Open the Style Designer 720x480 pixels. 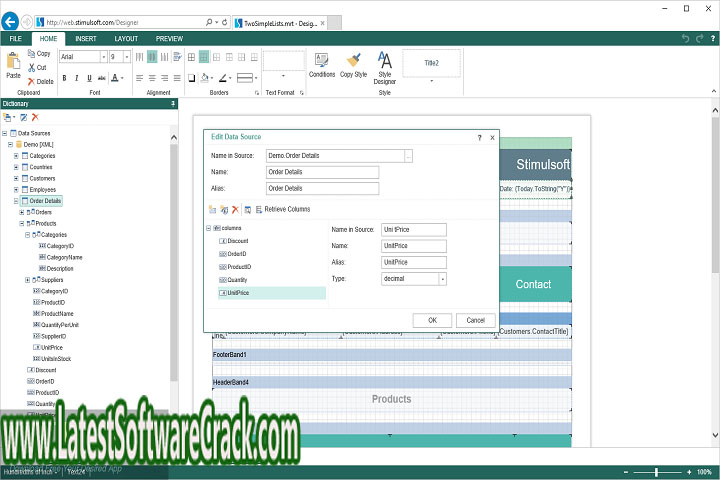click(x=384, y=68)
